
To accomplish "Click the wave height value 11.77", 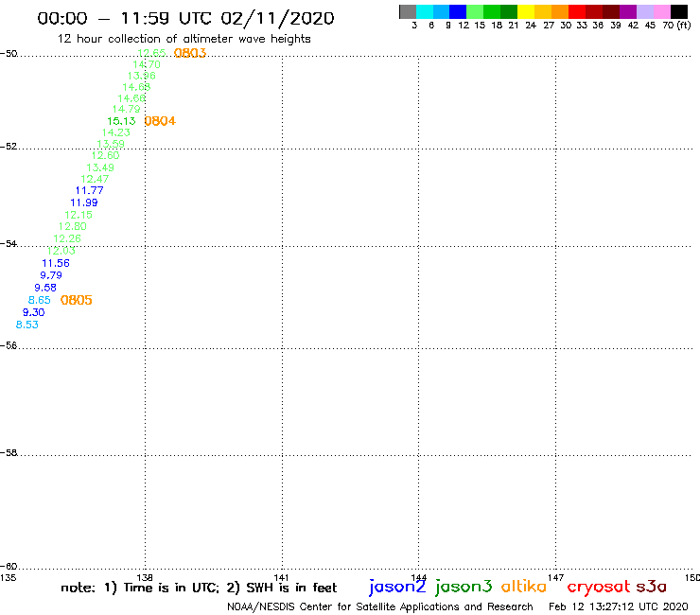I will pyautogui.click(x=89, y=191).
